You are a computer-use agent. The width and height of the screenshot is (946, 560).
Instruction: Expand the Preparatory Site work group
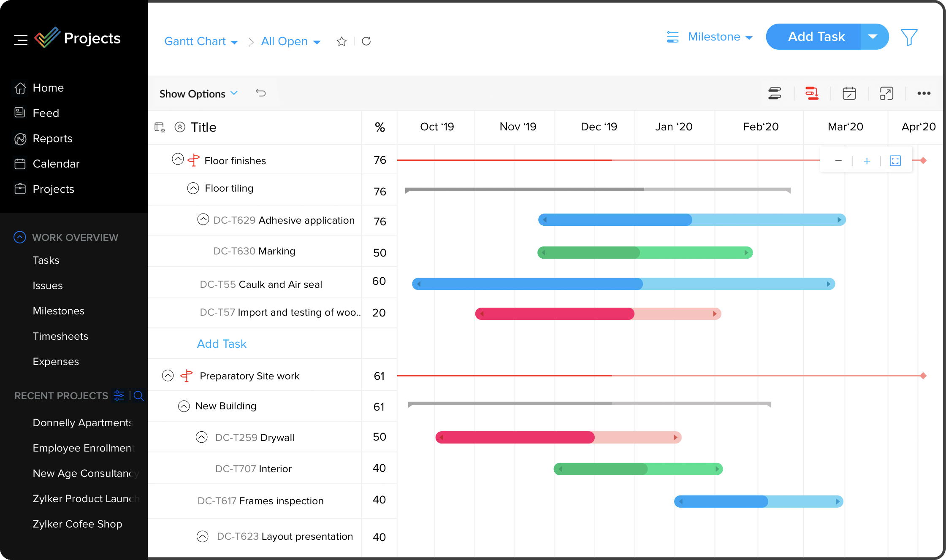coord(168,375)
